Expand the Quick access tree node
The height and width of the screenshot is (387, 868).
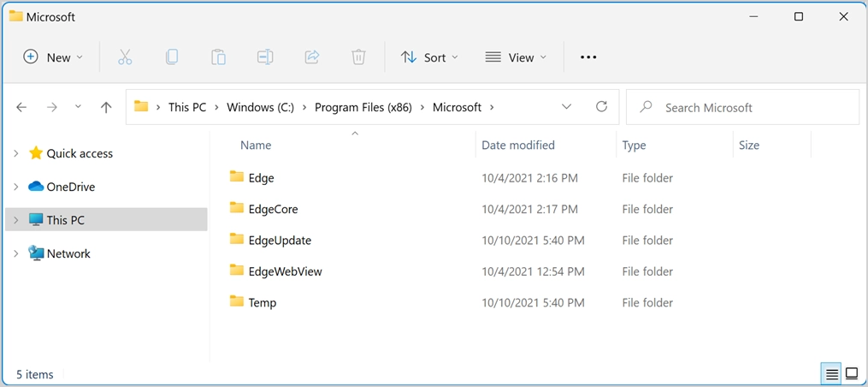[16, 153]
